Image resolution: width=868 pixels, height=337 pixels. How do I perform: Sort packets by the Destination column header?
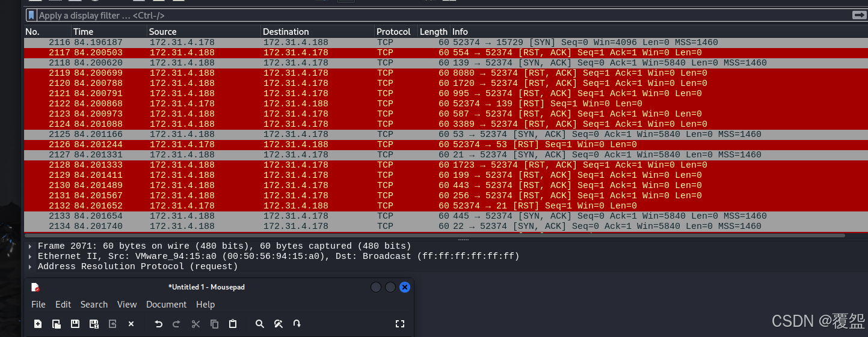pos(318,32)
